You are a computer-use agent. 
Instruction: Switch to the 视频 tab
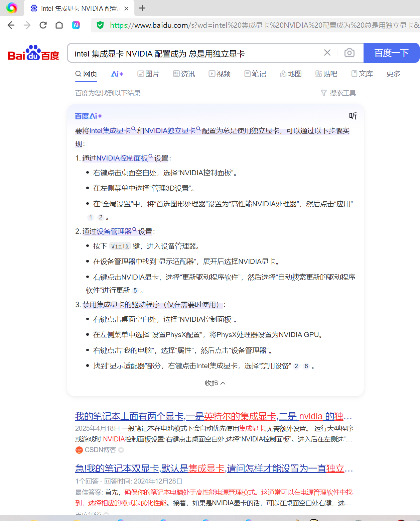point(220,74)
